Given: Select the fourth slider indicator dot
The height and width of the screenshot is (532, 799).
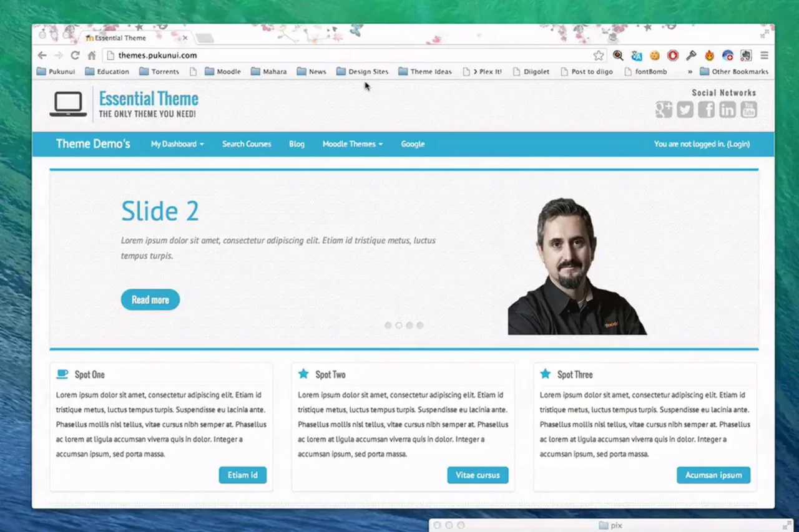Looking at the screenshot, I should click(x=420, y=326).
